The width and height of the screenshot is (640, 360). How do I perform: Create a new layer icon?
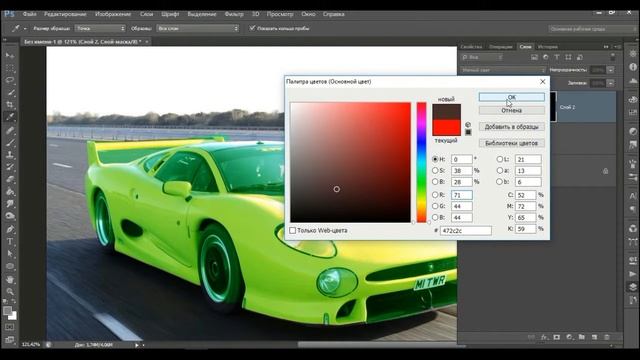pyautogui.click(x=594, y=337)
